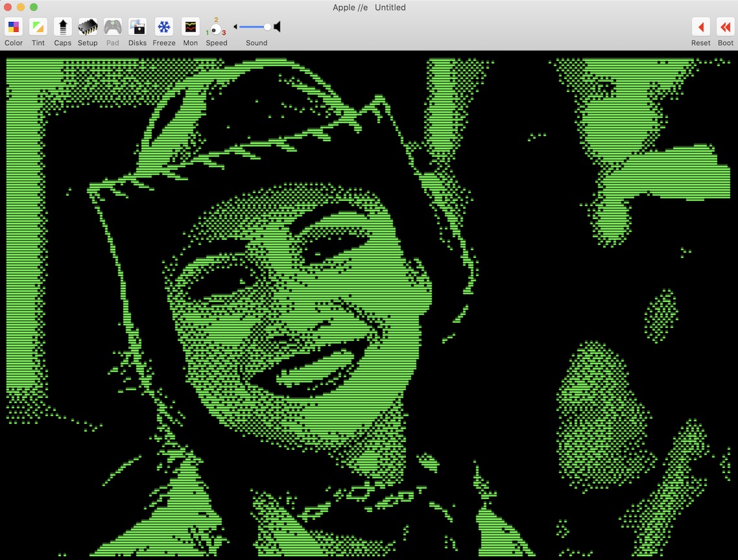The image size is (738, 560).
Task: Click the window title 'Apple //e Untitled'
Action: point(369,8)
